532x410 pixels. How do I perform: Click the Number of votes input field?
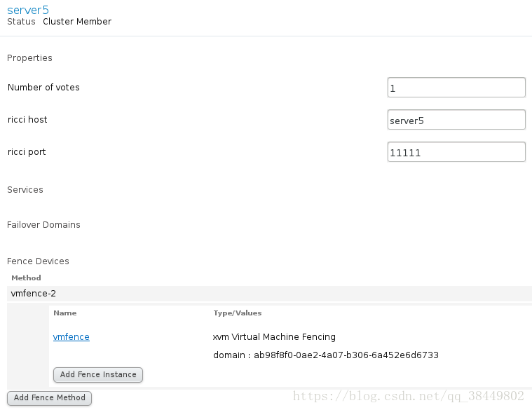(x=456, y=88)
